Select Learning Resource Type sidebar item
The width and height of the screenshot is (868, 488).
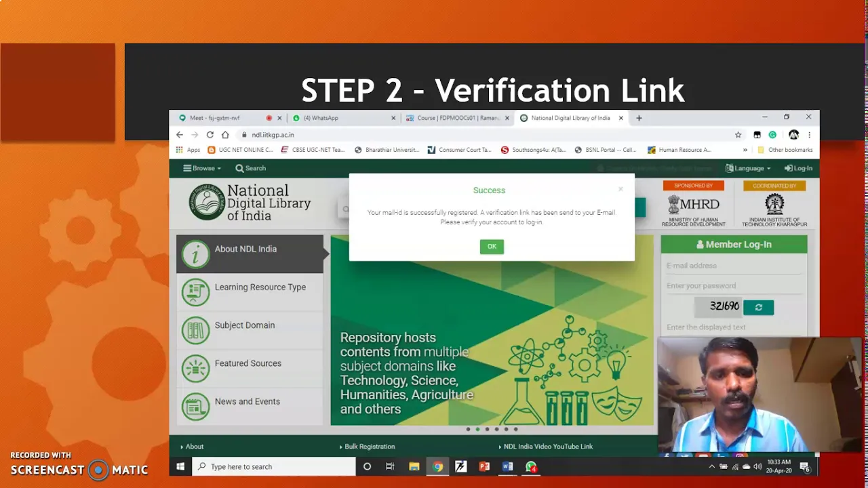click(250, 292)
